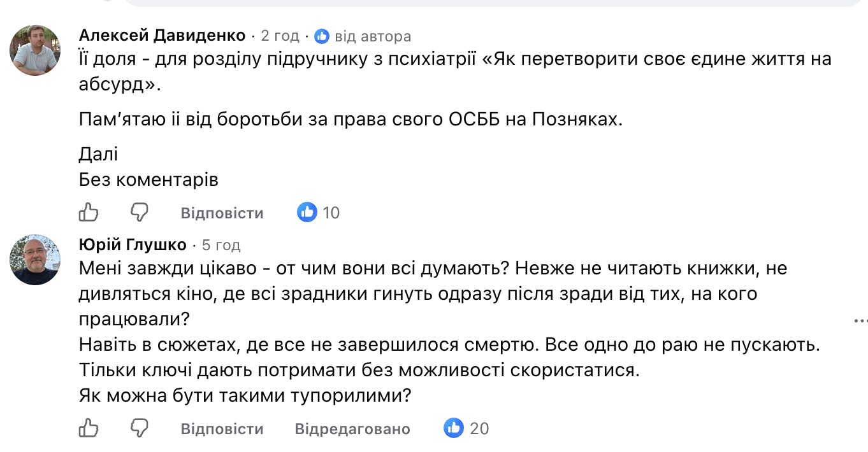Screen dimensions: 868x452
Task: View edit history via Відредаговано
Action: pos(352,428)
